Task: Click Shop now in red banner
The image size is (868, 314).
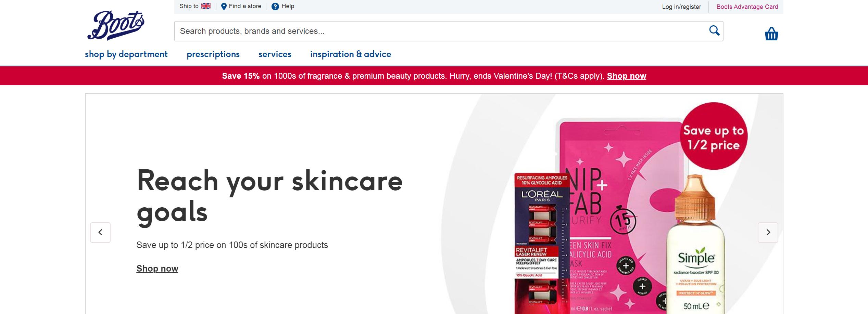Action: pyautogui.click(x=627, y=76)
